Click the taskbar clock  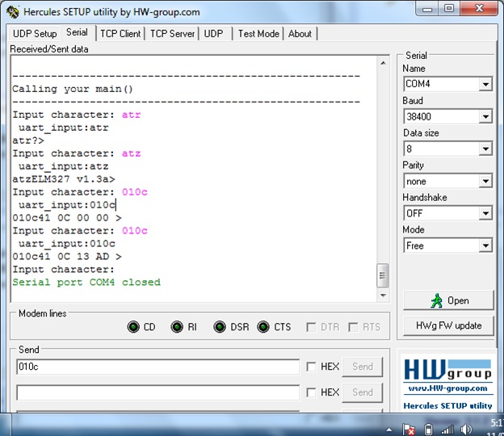pyautogui.click(x=496, y=428)
